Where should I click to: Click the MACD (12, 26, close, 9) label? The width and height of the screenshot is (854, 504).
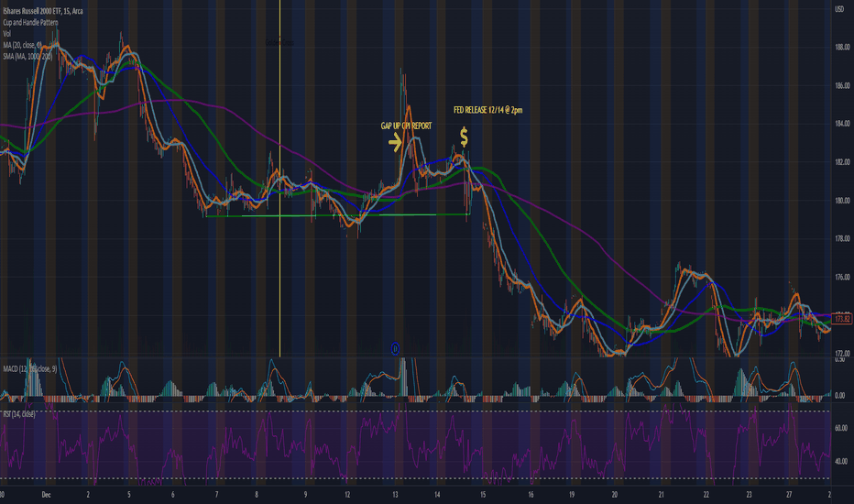29,369
